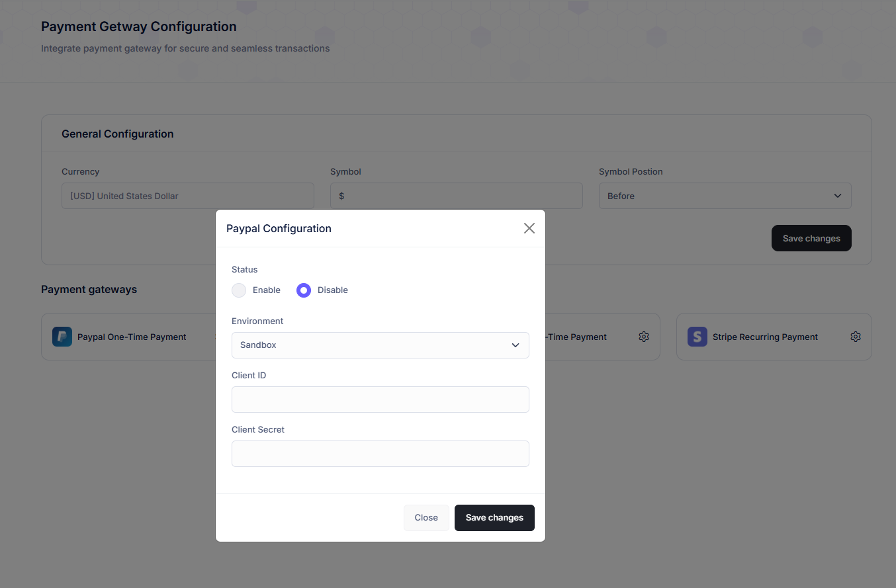Select the Enable status radio button

[239, 290]
